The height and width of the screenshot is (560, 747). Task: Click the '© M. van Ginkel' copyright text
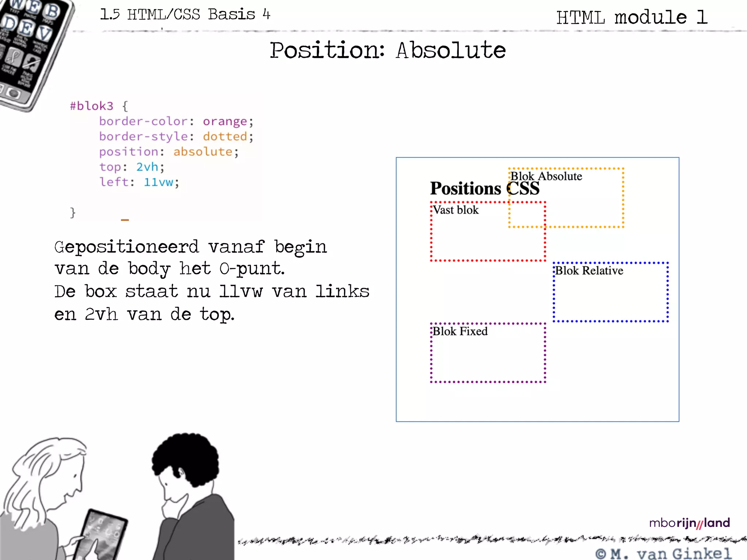pos(663,553)
